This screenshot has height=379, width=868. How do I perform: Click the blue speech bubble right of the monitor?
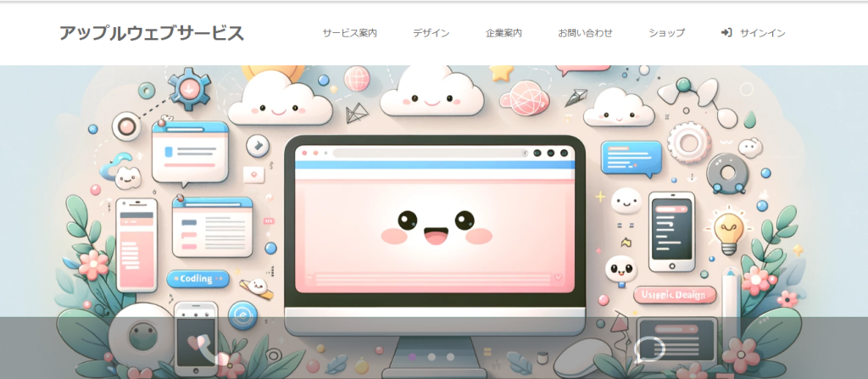click(x=630, y=158)
